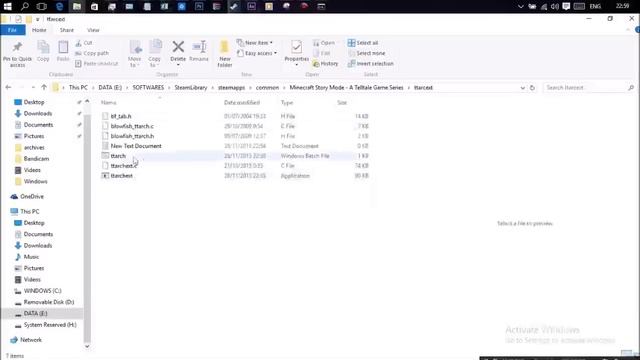Click Invert selection
This screenshot has width=640, height=360.
point(371,64)
